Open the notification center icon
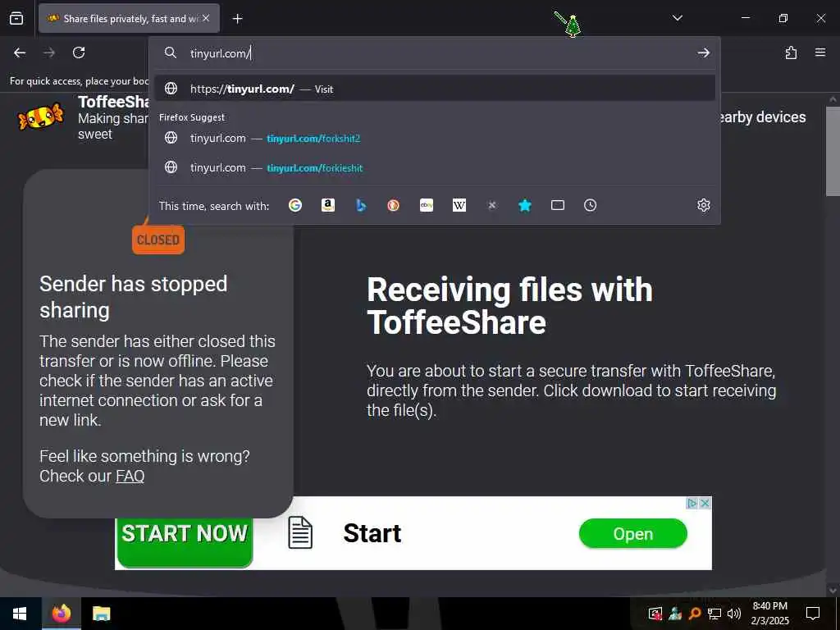Screen dimensions: 840x630 point(813,614)
